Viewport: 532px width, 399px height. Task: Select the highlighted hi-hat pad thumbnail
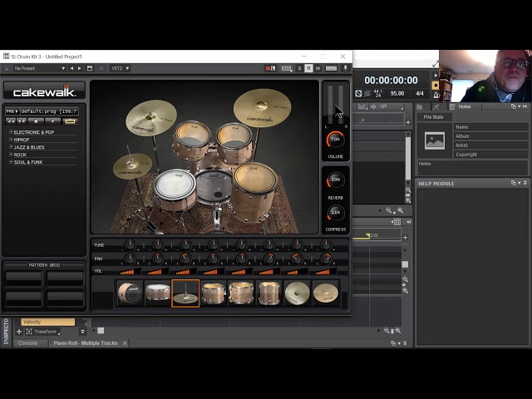point(185,293)
